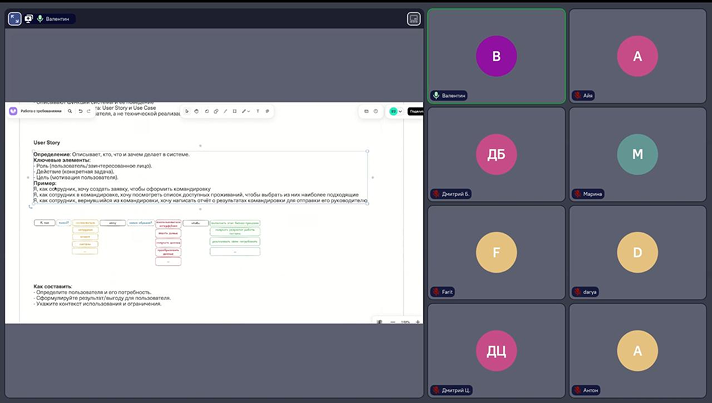Zoom out the whiteboard with minus

click(x=393, y=322)
